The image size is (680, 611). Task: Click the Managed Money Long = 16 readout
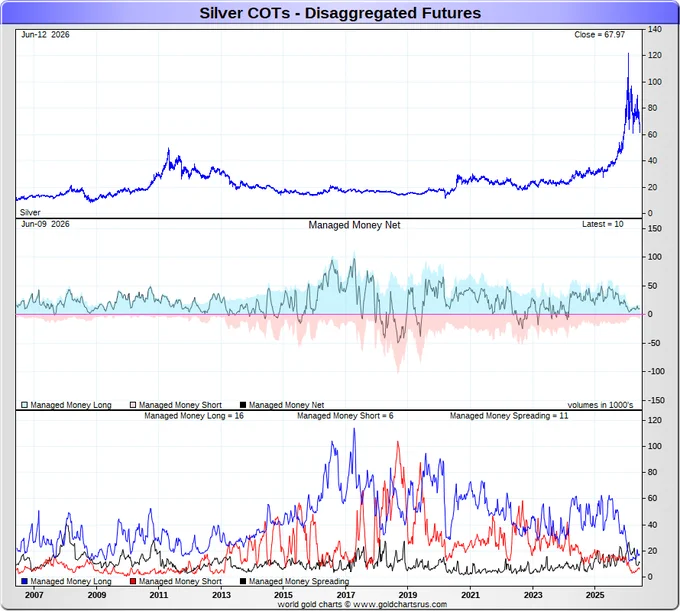point(194,416)
